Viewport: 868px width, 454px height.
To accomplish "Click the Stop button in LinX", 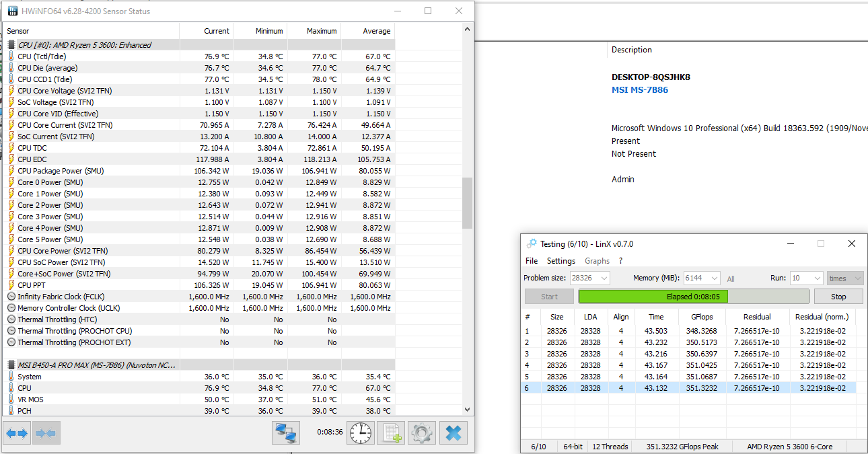I will pos(838,297).
